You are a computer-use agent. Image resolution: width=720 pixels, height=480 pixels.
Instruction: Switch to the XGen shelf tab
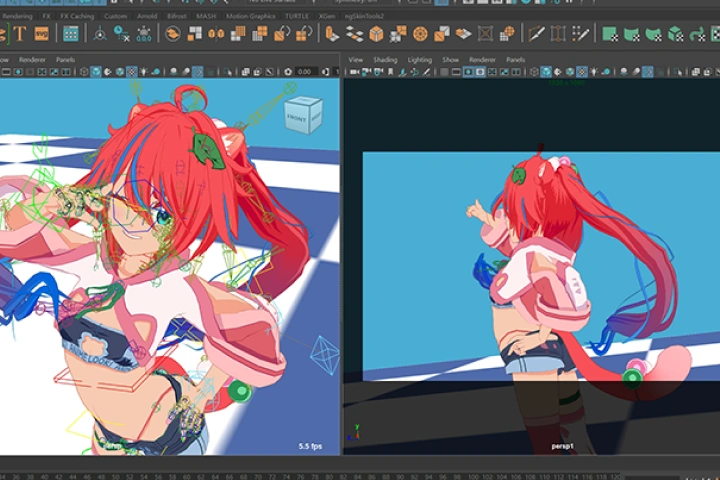coord(327,16)
